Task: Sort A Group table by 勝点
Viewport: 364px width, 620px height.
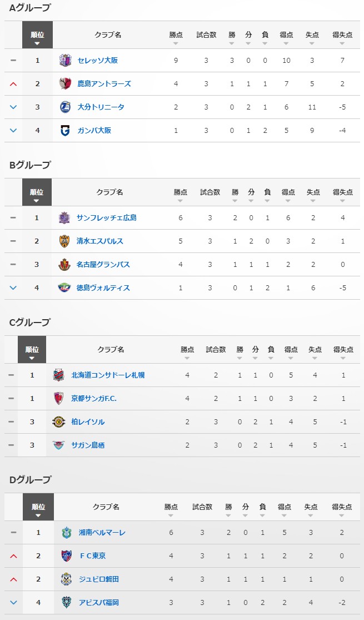Action: [x=176, y=37]
